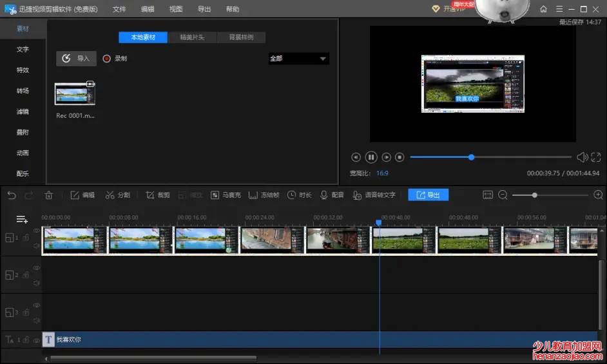Click the 导入 (import) button

point(76,59)
